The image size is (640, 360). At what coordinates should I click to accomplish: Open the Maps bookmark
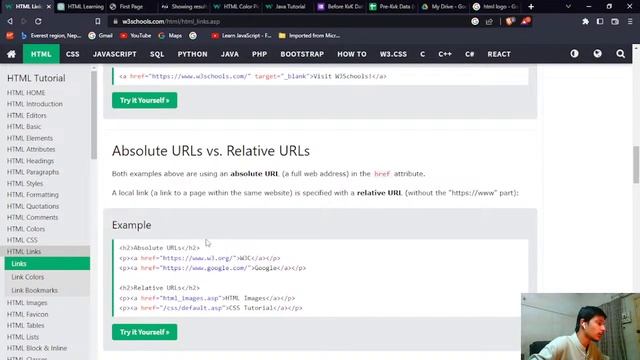click(170, 36)
